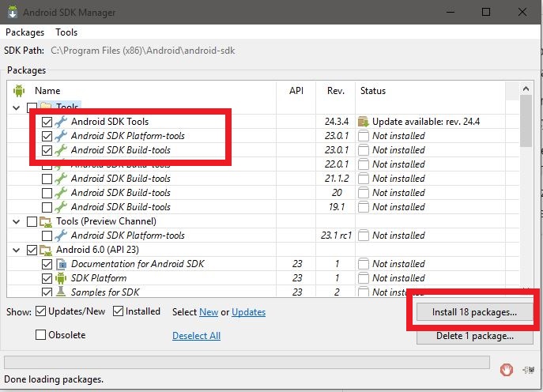The height and width of the screenshot is (392, 543).
Task: Click the red stop hand icon
Action: coord(507,370)
